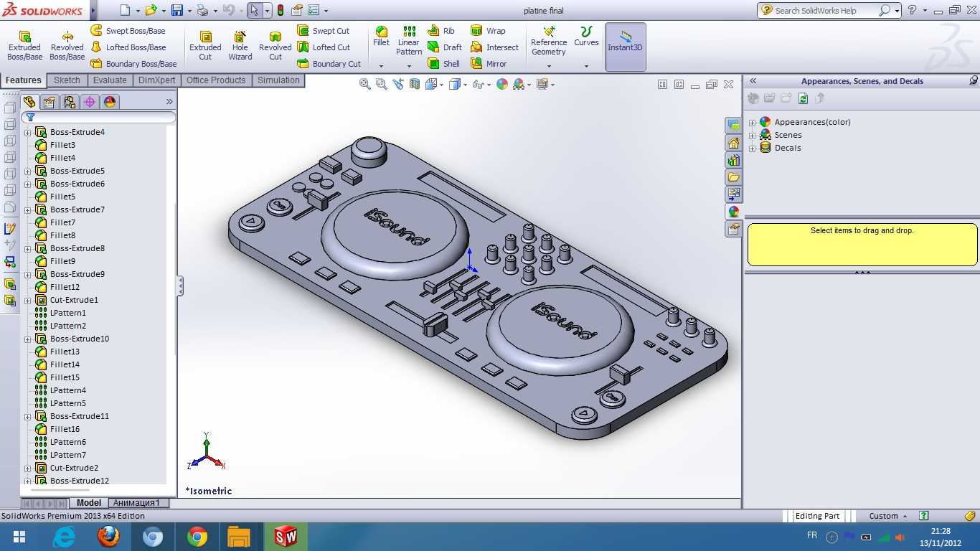The image size is (980, 551).
Task: Start a Lofted Boss/Base feature
Action: [128, 47]
